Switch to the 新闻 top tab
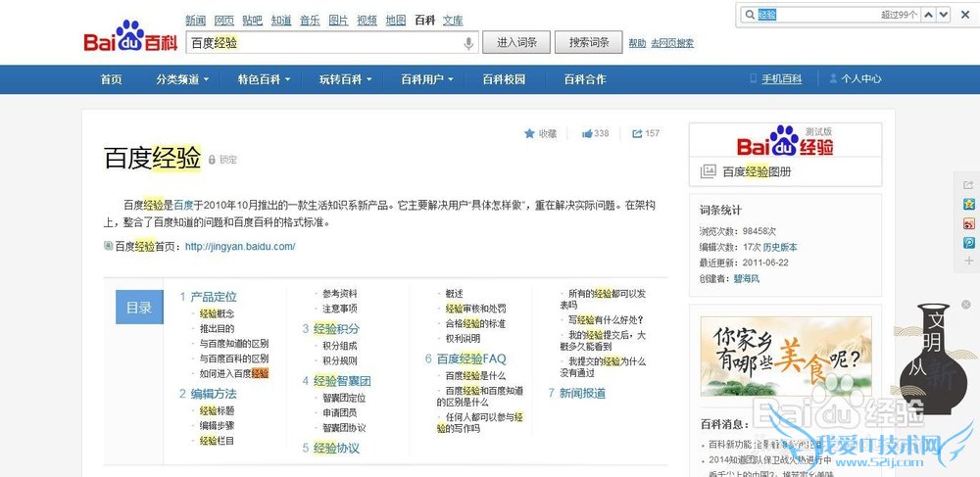Viewport: 980px width, 477px height. [196, 21]
